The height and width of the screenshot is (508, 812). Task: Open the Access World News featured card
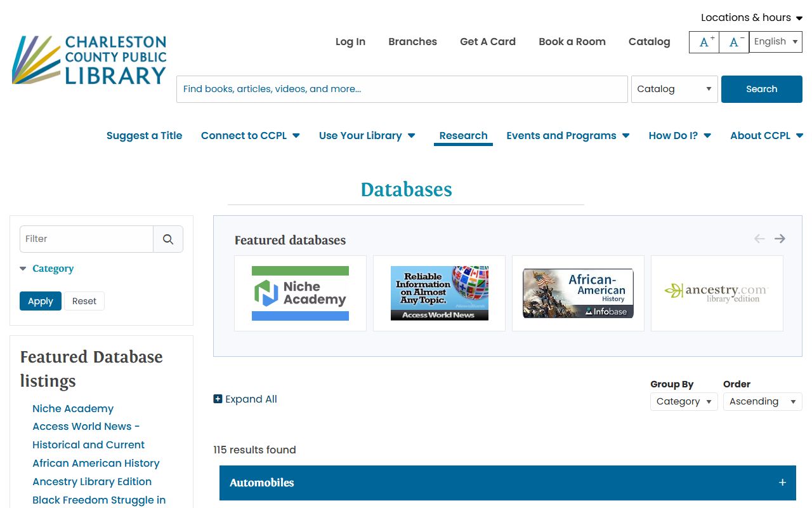439,293
